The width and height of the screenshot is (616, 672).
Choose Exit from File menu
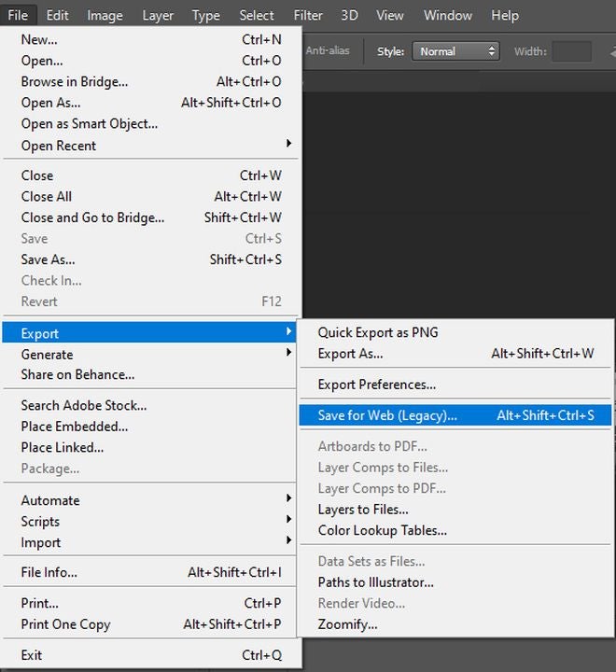click(x=151, y=655)
